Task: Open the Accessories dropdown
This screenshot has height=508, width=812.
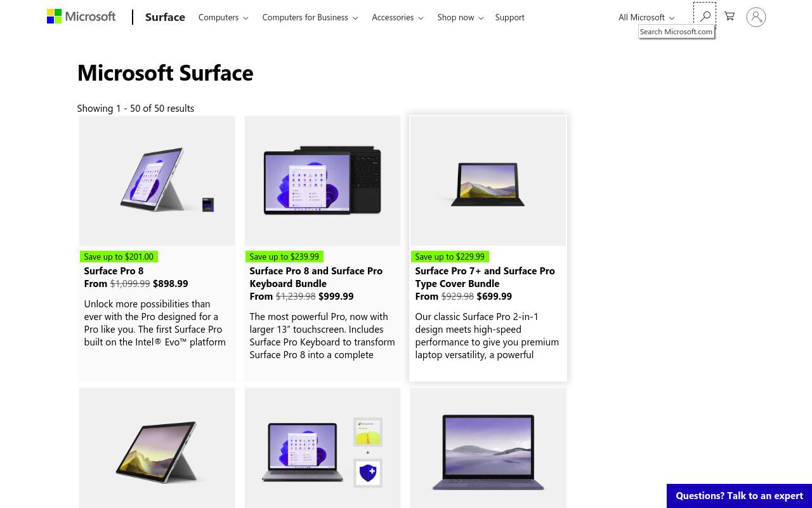Action: [x=398, y=17]
